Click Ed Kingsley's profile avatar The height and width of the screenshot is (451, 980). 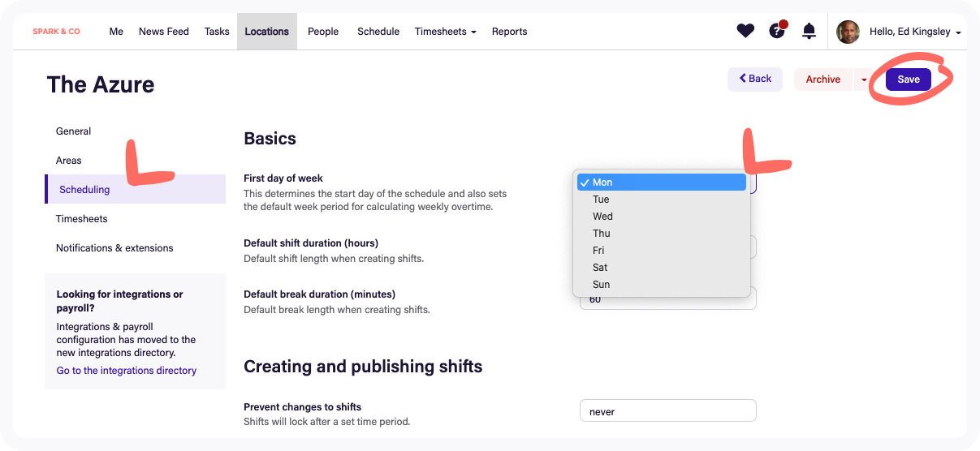tap(848, 32)
